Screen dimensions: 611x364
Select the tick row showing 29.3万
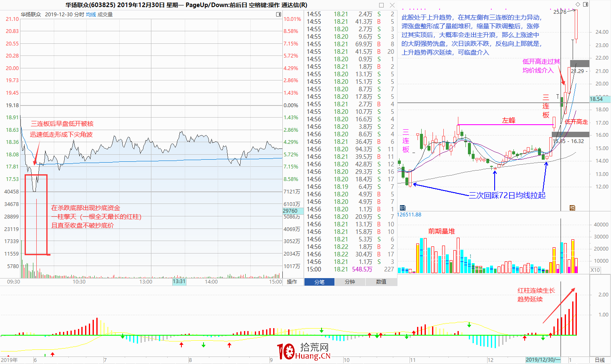[x=350, y=172]
